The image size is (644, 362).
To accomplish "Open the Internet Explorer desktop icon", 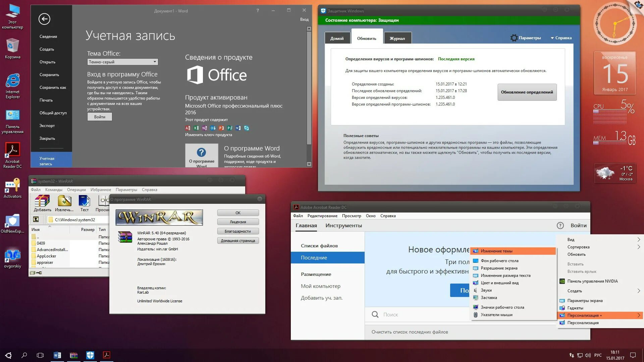I will click(x=12, y=86).
